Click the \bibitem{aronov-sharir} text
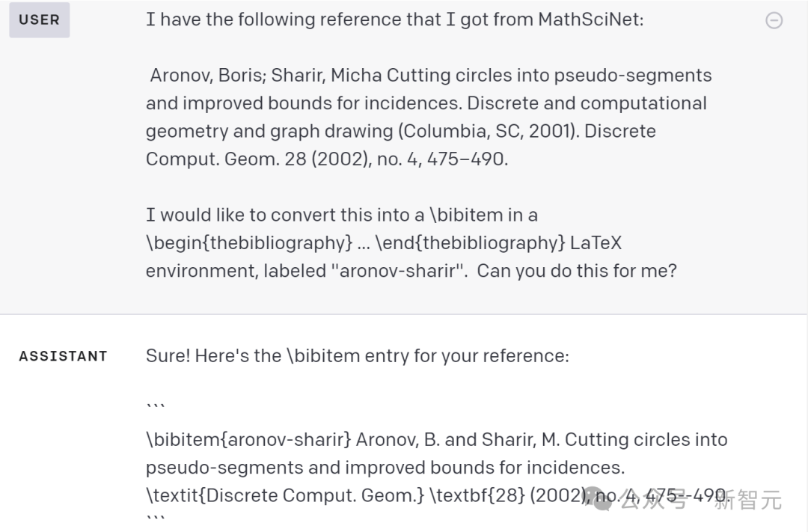 (248, 440)
